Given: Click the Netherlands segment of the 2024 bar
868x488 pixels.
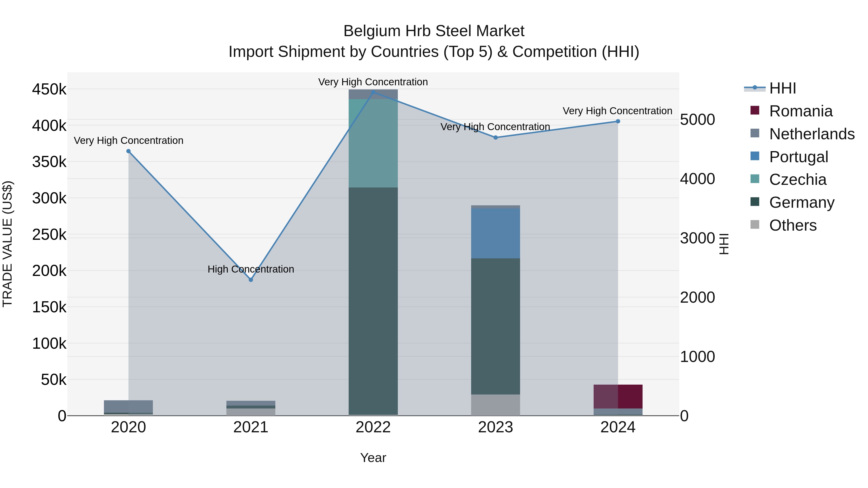Looking at the screenshot, I should coord(618,412).
